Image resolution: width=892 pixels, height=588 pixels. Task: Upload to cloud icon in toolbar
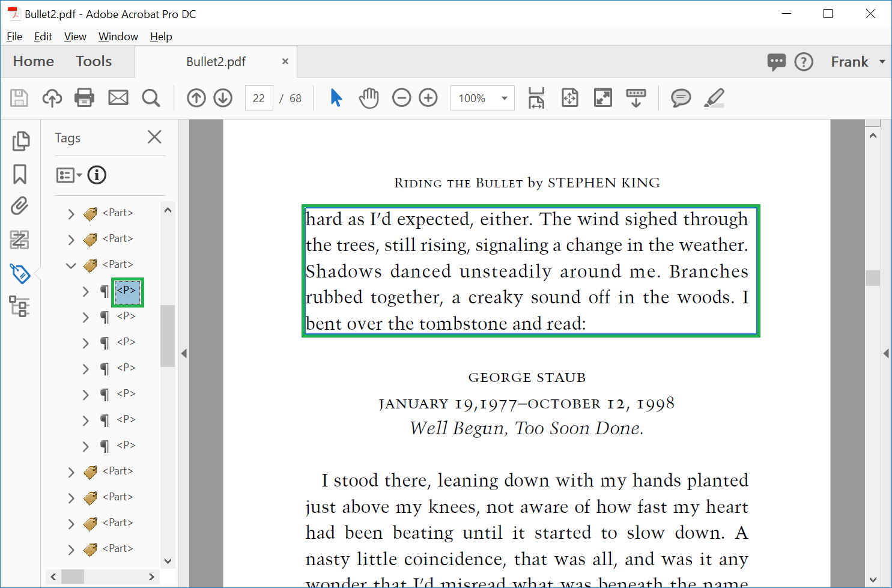(52, 98)
